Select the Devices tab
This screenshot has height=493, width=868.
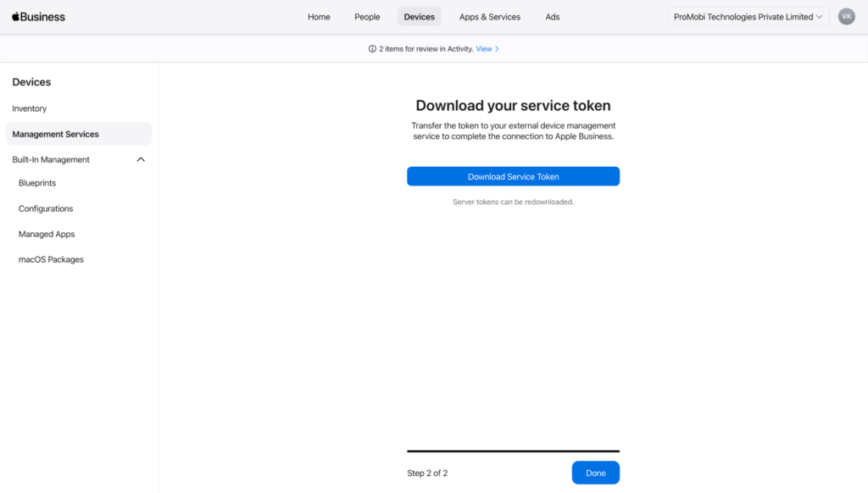(x=419, y=17)
